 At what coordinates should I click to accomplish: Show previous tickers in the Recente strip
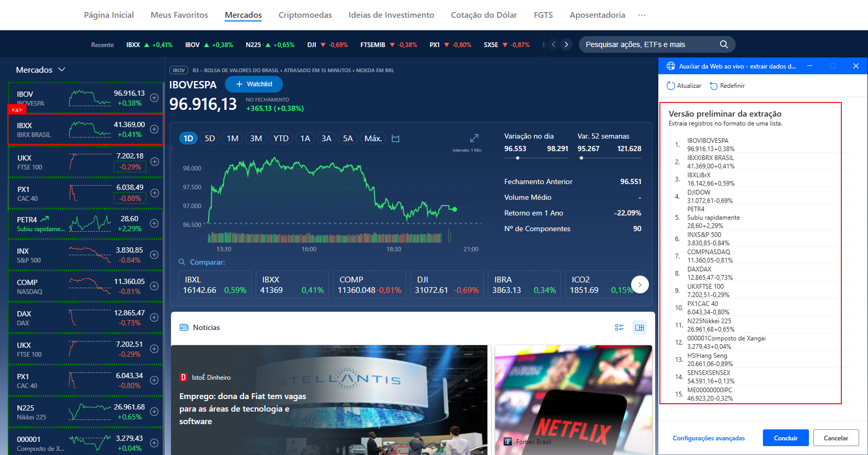coord(554,44)
